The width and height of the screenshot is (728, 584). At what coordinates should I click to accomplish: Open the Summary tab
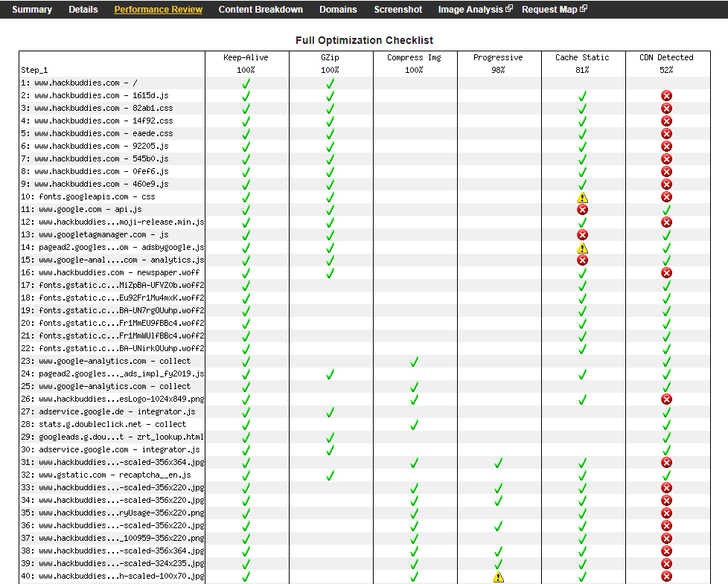pos(32,9)
